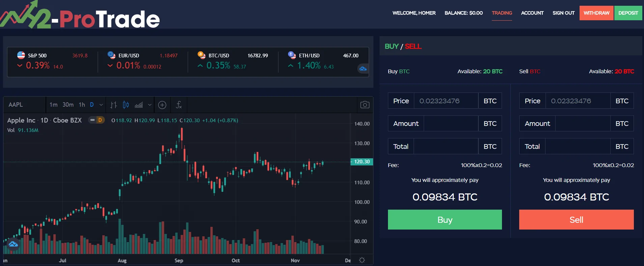Switch chart to 1m interval
The width and height of the screenshot is (644, 266).
click(54, 105)
